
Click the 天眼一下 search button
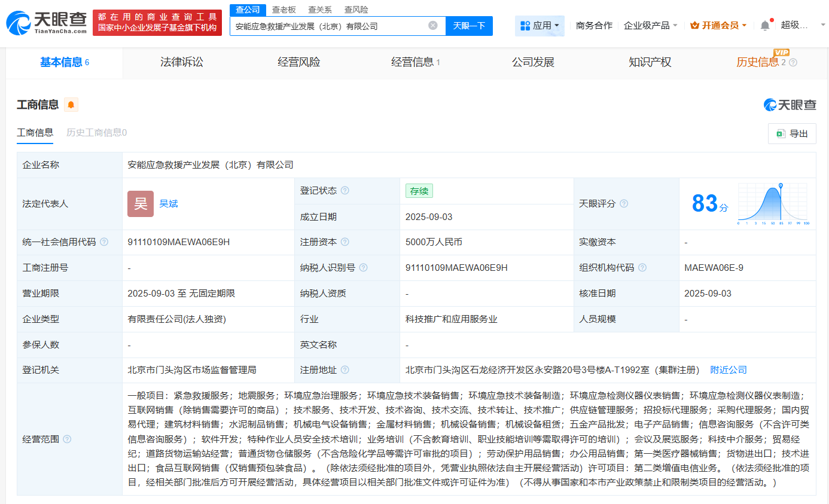[469, 26]
